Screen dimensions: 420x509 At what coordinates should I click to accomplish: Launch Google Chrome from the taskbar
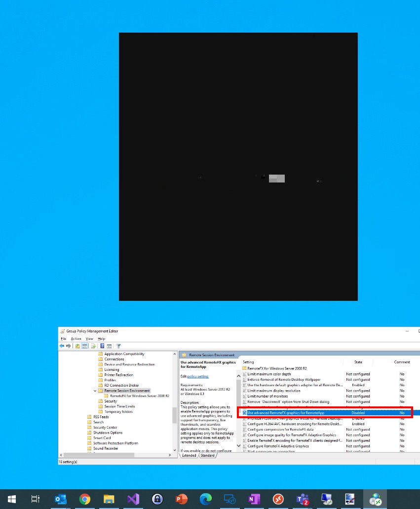point(85,499)
